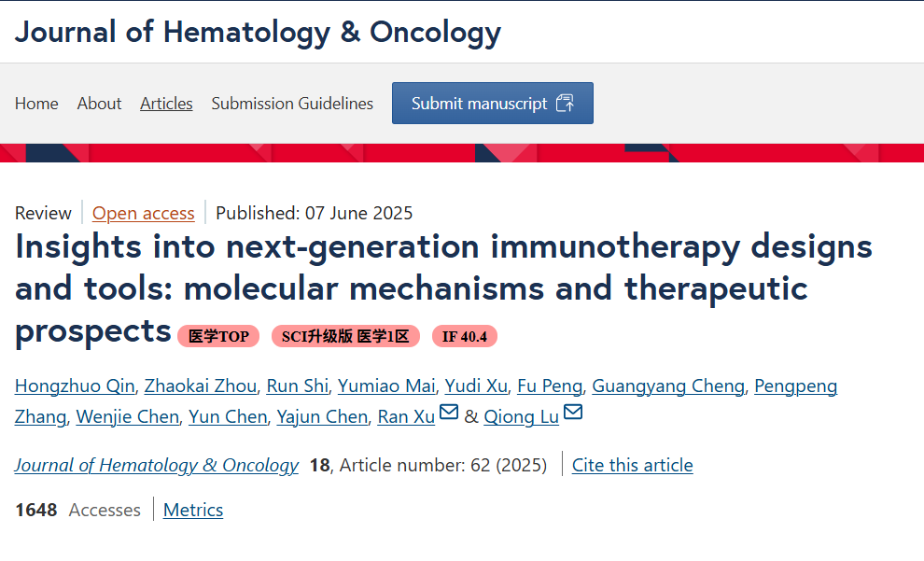This screenshot has height=561, width=924.
Task: Open the Articles navigation link
Action: coord(166,104)
